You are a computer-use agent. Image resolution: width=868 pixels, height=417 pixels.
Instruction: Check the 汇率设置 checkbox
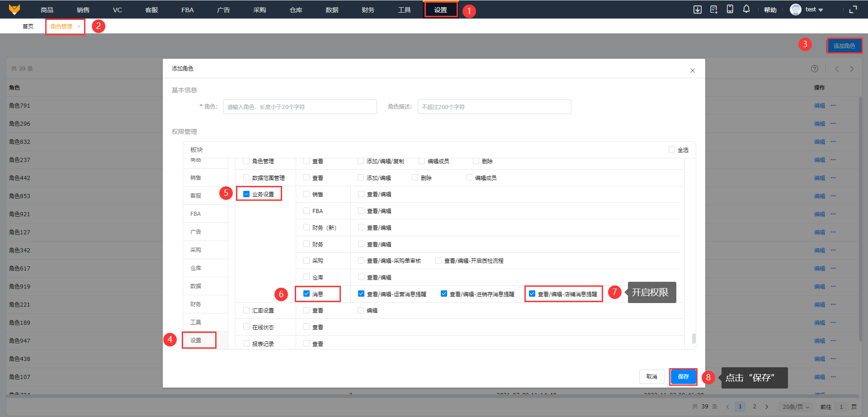point(246,310)
